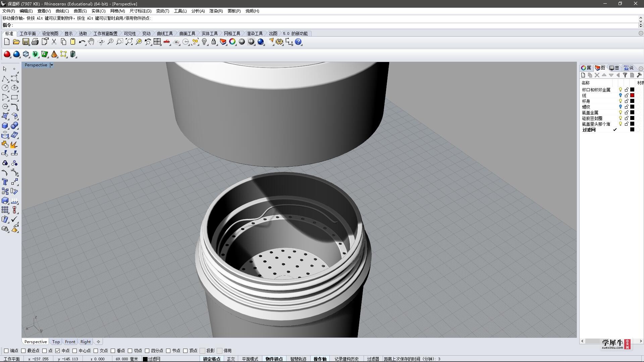Toggle 正交 ortho mode in status bar

pyautogui.click(x=231, y=359)
